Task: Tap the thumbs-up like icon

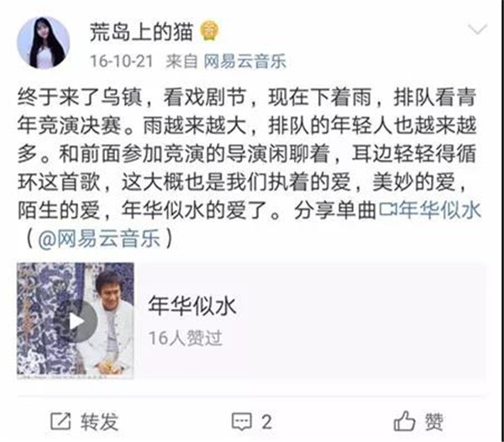Action: pos(404,421)
